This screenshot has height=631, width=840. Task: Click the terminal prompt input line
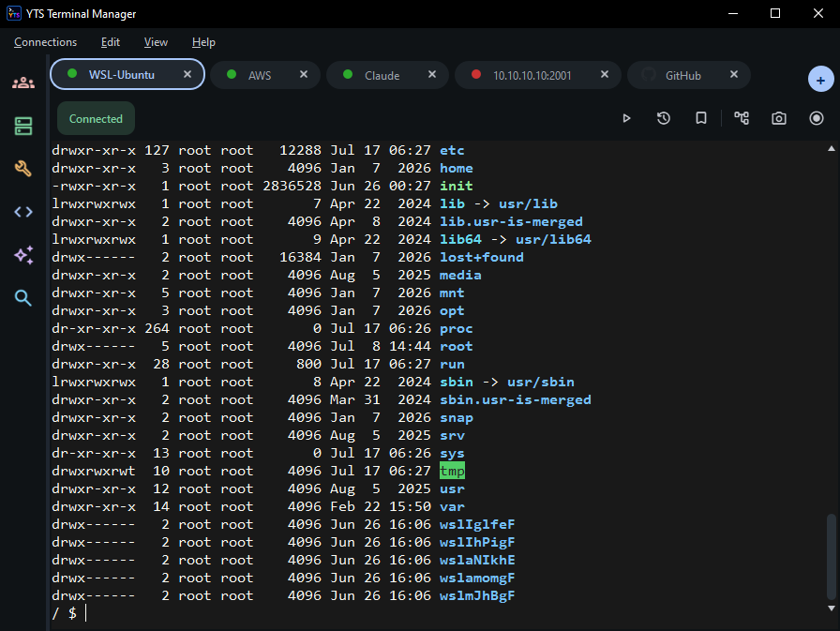coord(440,613)
